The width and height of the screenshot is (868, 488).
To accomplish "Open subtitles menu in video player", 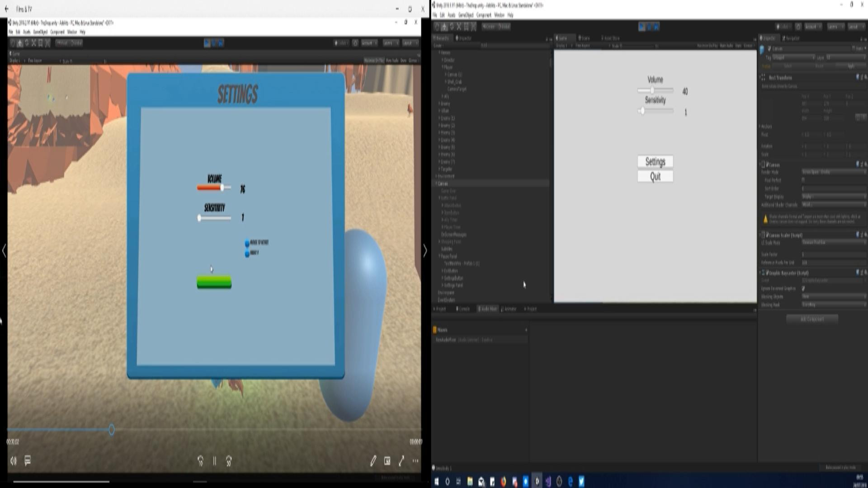I will [28, 461].
